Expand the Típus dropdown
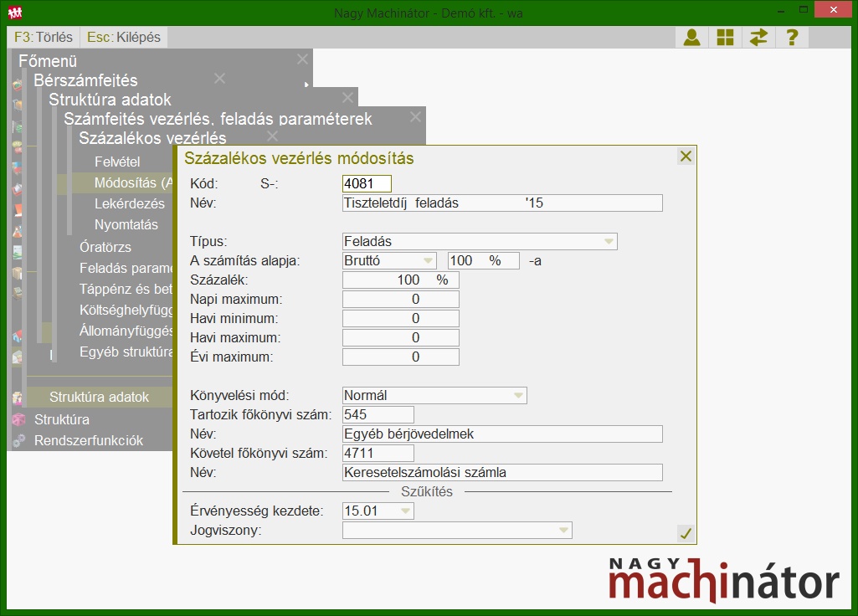The image size is (858, 616). [609, 242]
